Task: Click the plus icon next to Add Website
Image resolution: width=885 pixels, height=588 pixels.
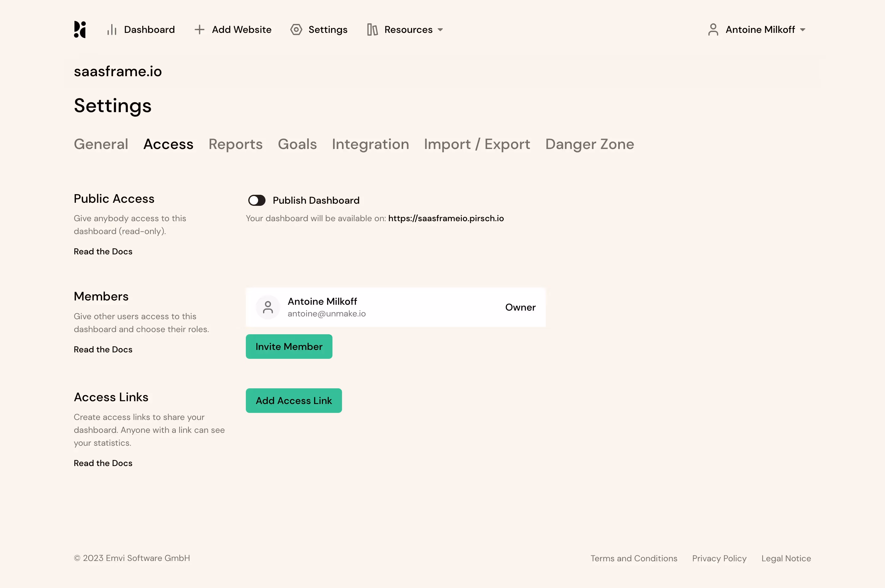Action: point(199,29)
